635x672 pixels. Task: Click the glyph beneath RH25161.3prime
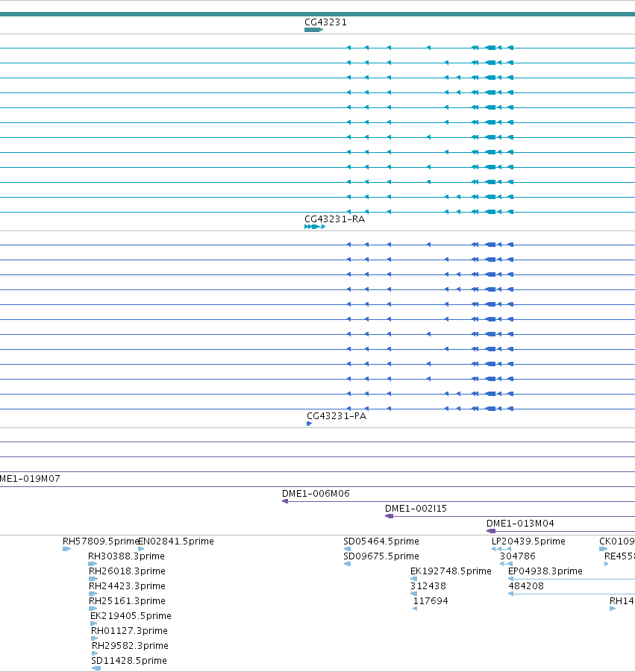click(93, 609)
